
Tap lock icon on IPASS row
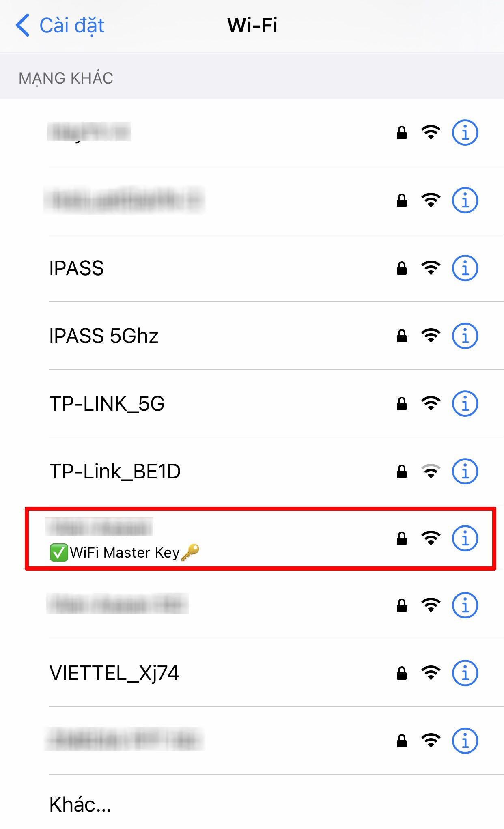(x=402, y=268)
